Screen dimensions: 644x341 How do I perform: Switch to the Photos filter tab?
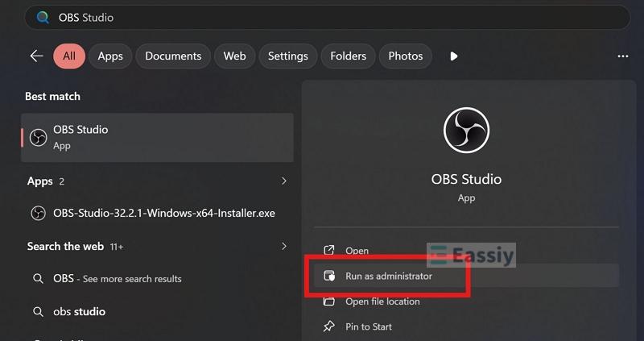pos(406,56)
